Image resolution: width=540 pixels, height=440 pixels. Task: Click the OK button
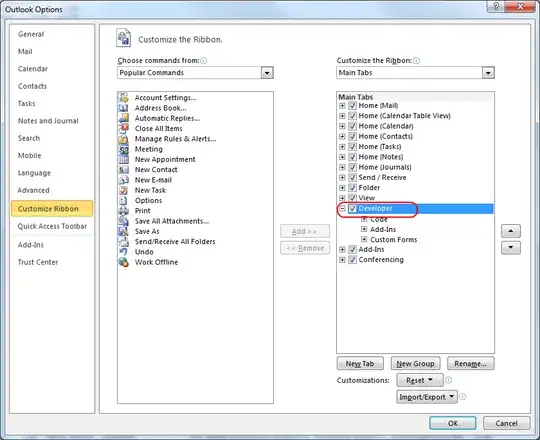tap(453, 423)
